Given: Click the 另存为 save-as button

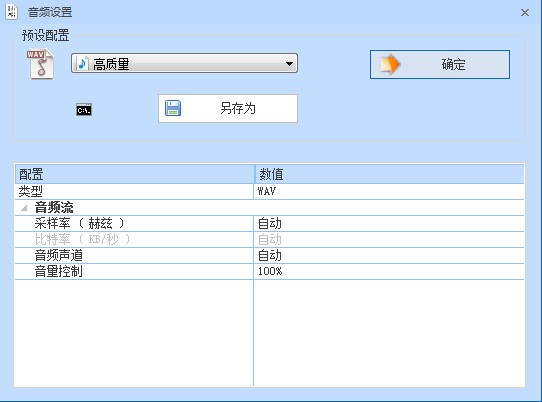Looking at the screenshot, I should [x=228, y=108].
